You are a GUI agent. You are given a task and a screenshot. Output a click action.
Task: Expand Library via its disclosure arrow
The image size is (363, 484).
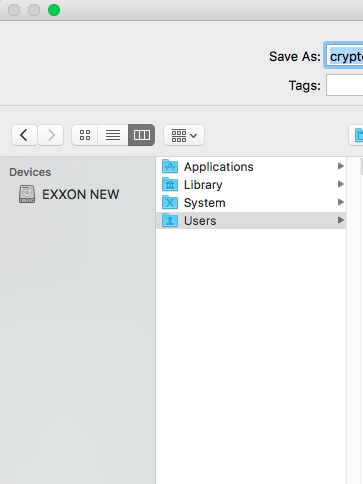tap(340, 184)
